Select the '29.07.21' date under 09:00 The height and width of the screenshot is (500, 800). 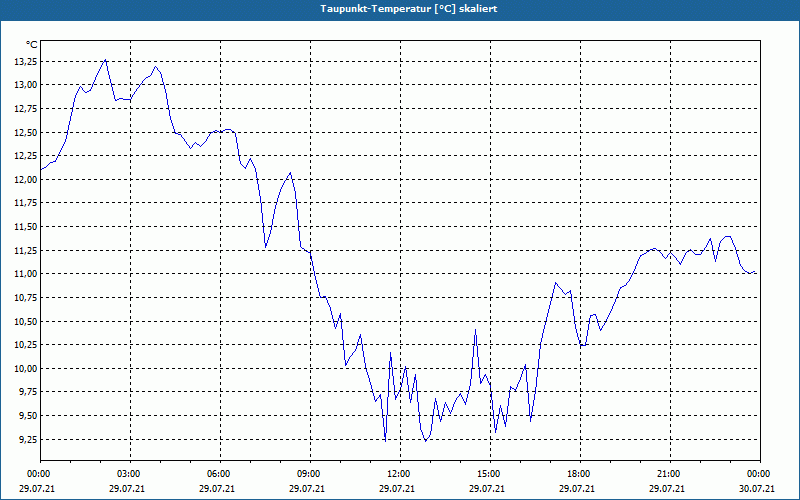308,489
